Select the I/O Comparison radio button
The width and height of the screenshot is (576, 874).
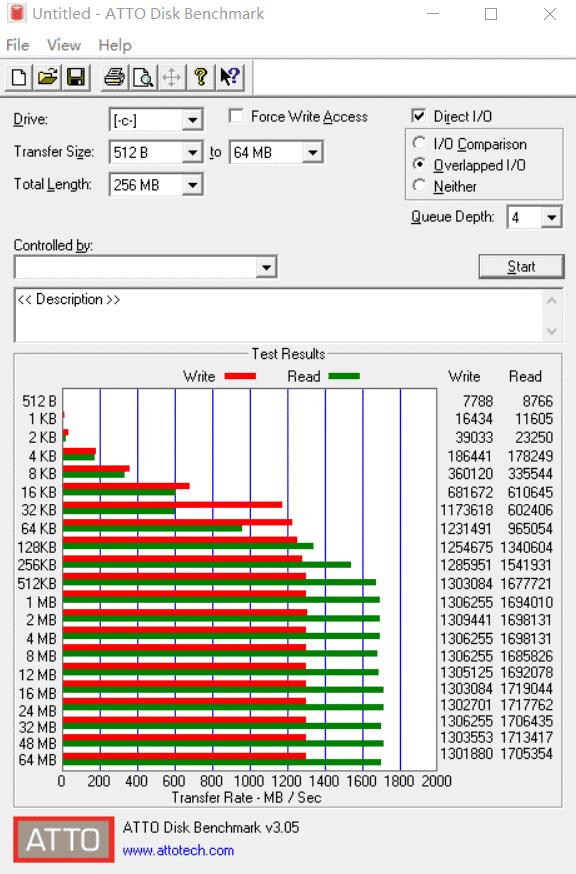[x=419, y=143]
